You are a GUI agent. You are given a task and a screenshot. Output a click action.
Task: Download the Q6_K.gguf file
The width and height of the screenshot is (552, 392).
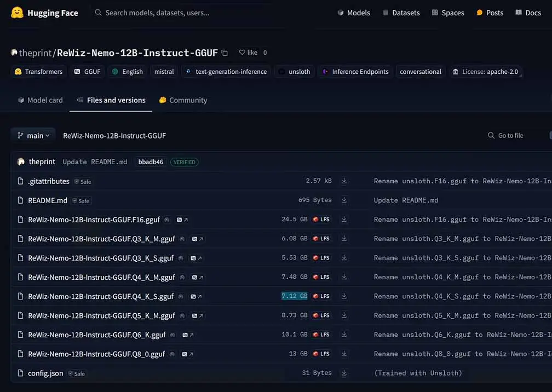coord(344,335)
